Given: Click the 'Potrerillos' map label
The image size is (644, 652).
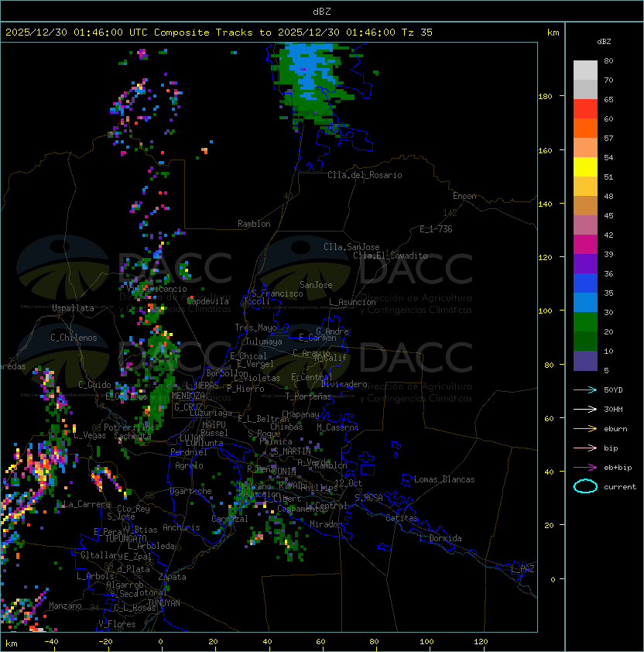Looking at the screenshot, I should [x=129, y=427].
